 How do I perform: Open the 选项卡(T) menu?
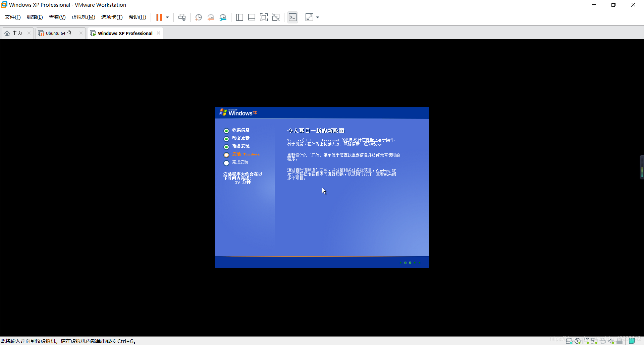tap(112, 17)
